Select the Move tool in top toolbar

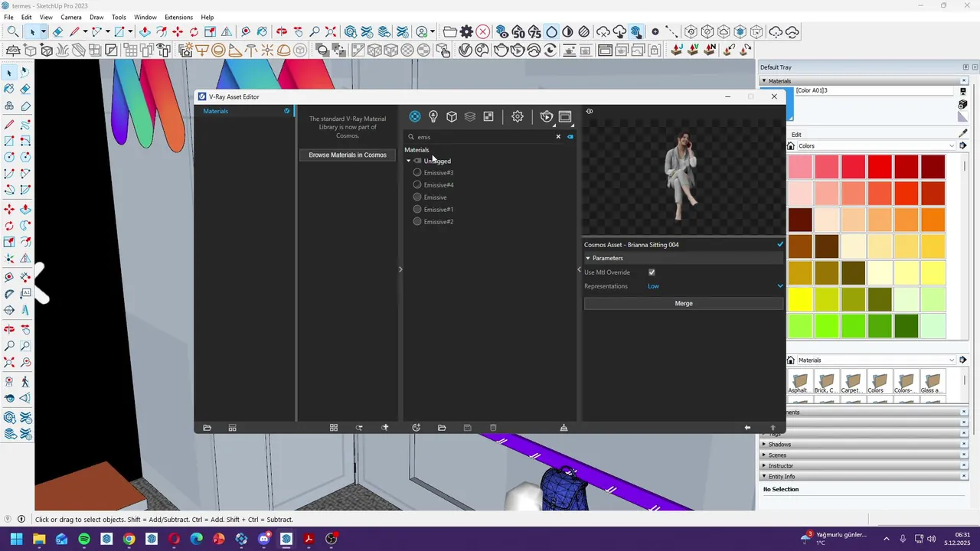178,31
